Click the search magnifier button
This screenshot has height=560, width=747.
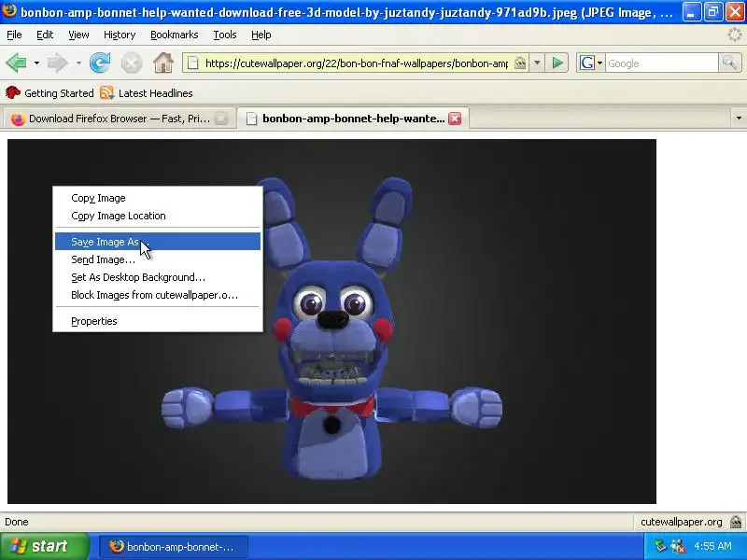pyautogui.click(x=729, y=63)
